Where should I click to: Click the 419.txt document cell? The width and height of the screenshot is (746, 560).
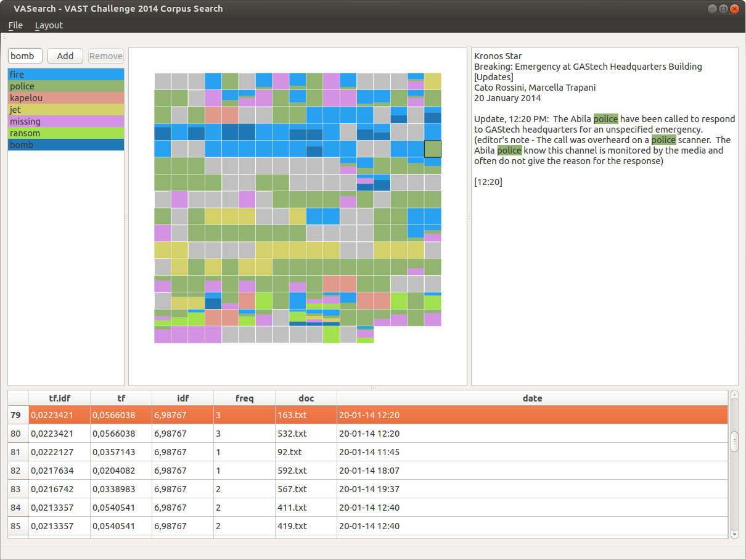tap(306, 526)
